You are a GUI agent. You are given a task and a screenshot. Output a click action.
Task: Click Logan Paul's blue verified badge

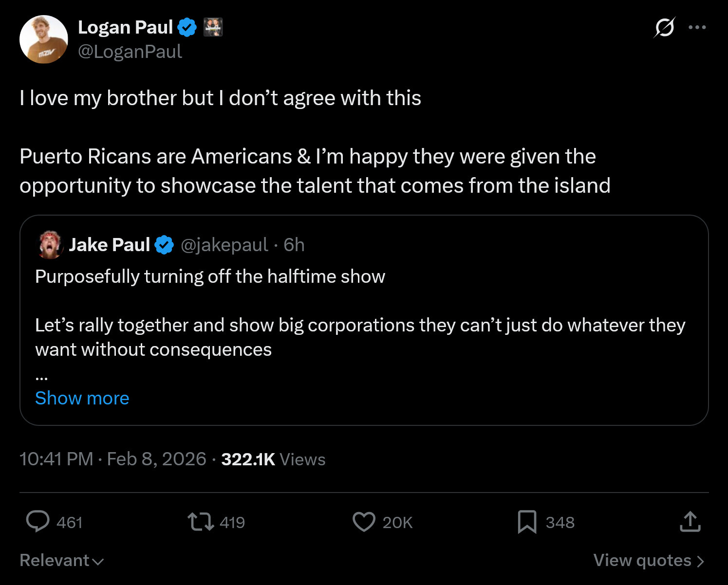(187, 27)
